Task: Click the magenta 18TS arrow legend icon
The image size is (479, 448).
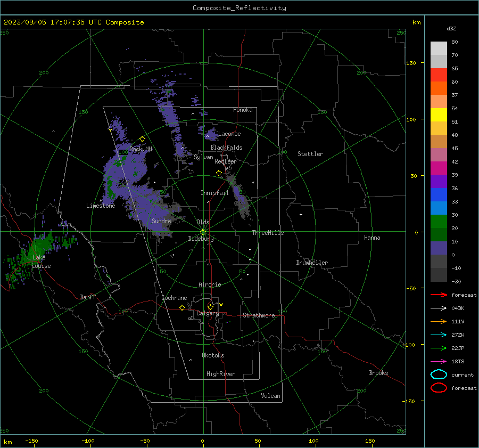Action: pos(439,362)
